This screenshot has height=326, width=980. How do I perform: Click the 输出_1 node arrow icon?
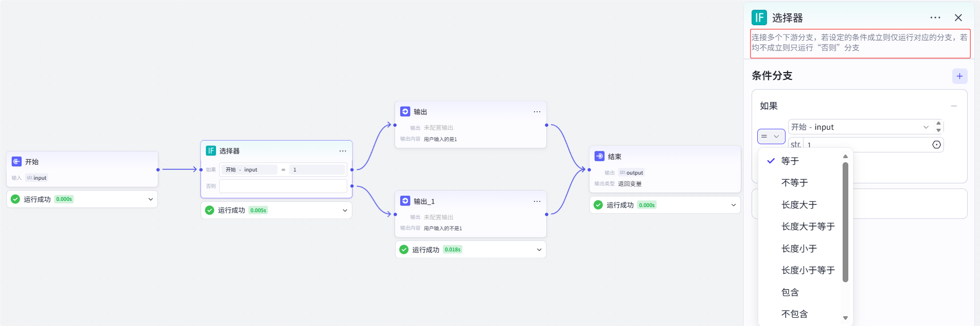[x=405, y=201]
